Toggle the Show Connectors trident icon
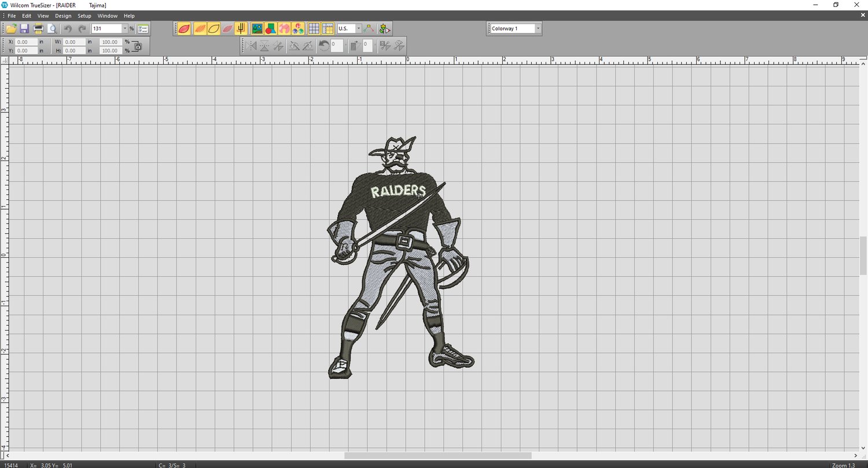 pos(241,28)
